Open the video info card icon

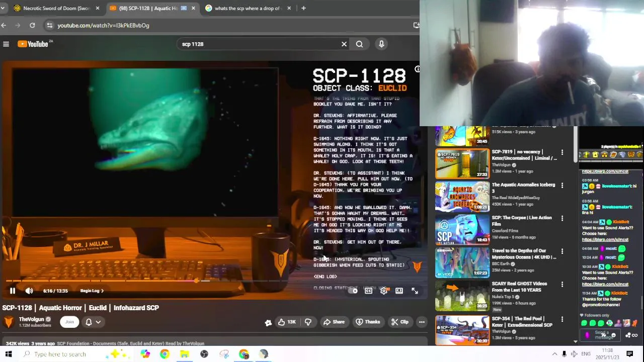pyautogui.click(x=417, y=69)
